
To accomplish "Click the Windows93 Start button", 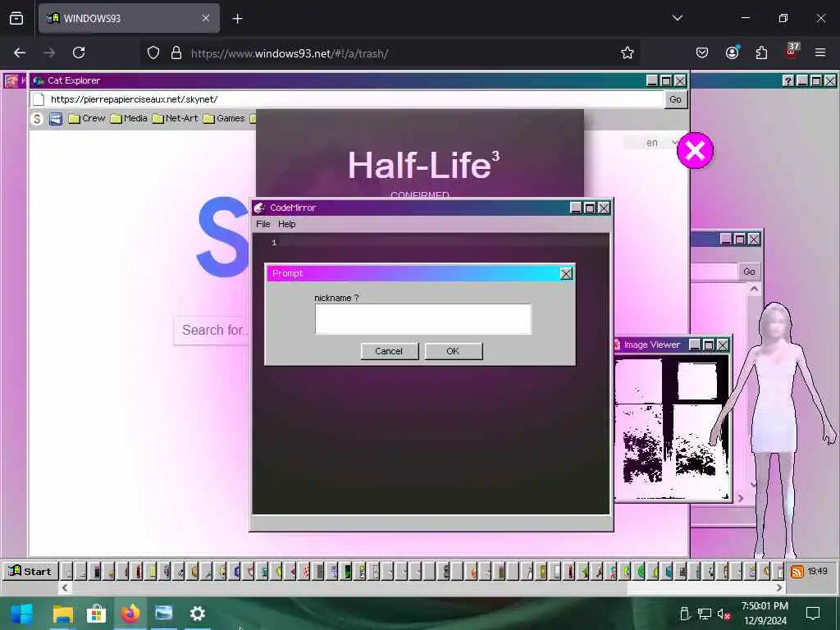I will click(30, 571).
